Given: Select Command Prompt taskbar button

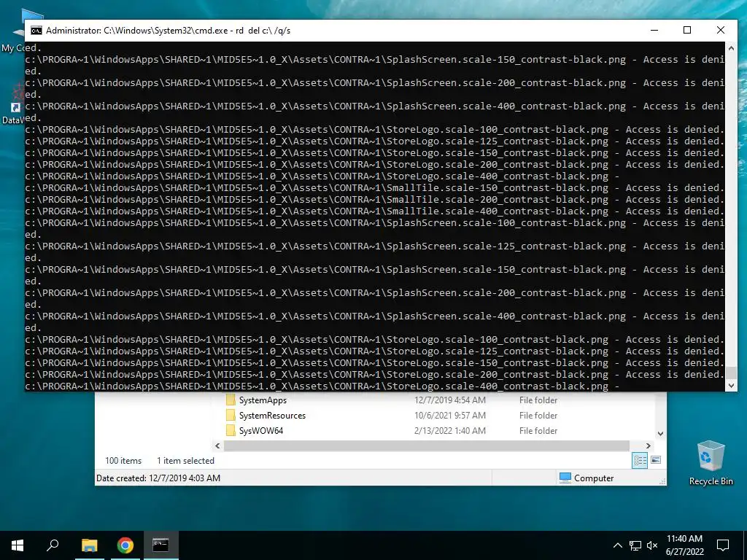Looking at the screenshot, I should 160,545.
